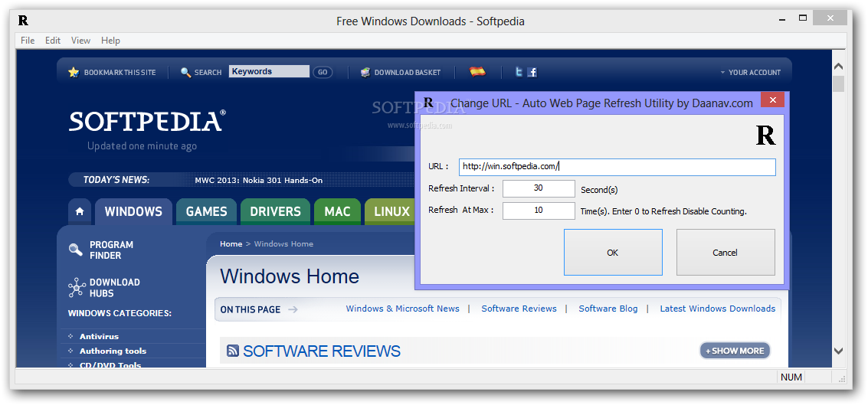This screenshot has height=405, width=868.
Task: Click the URL input field
Action: [x=617, y=167]
